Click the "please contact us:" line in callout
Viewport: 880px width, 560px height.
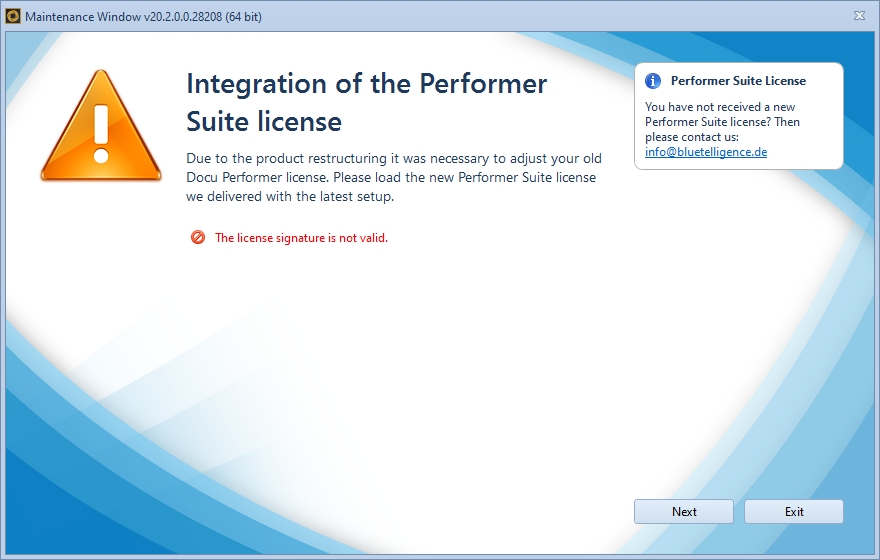[692, 137]
